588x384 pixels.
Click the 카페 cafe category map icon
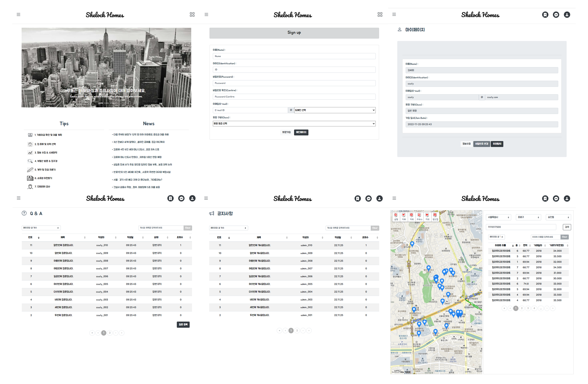coord(427,216)
